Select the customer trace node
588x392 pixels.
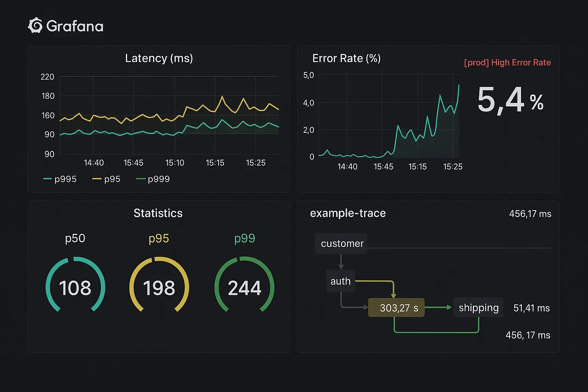tap(341, 244)
